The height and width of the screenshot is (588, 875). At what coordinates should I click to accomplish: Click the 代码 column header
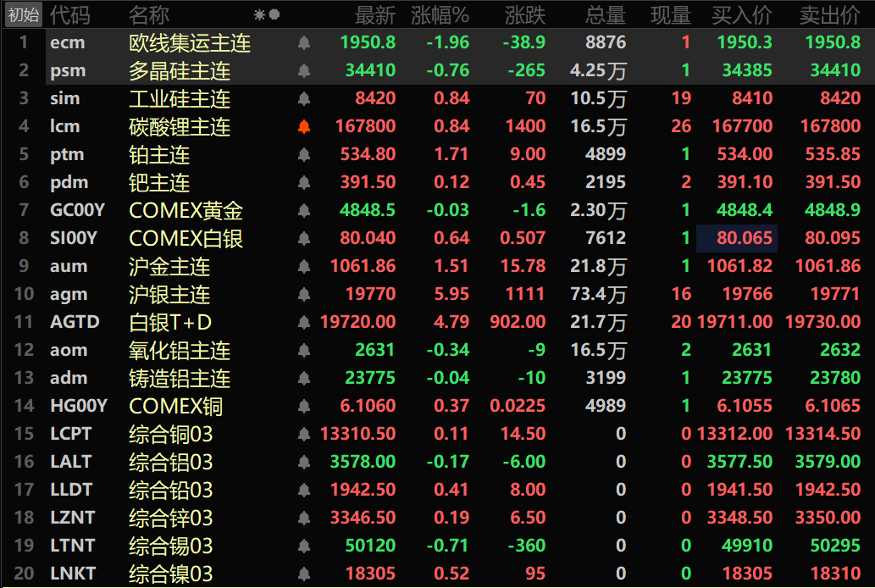click(69, 15)
